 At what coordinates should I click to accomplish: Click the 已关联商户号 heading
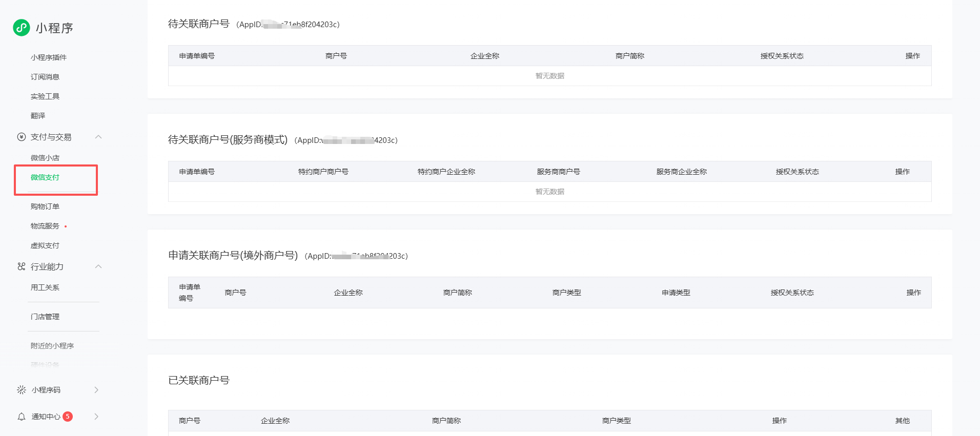click(199, 380)
